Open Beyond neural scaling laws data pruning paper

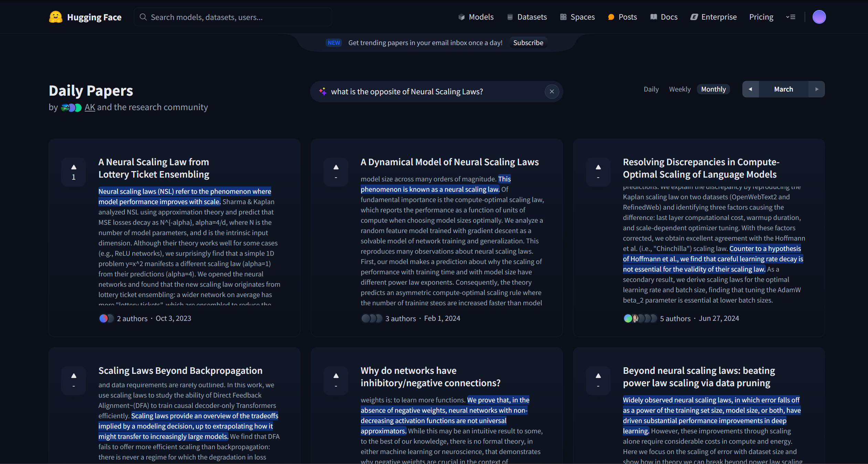tap(699, 377)
